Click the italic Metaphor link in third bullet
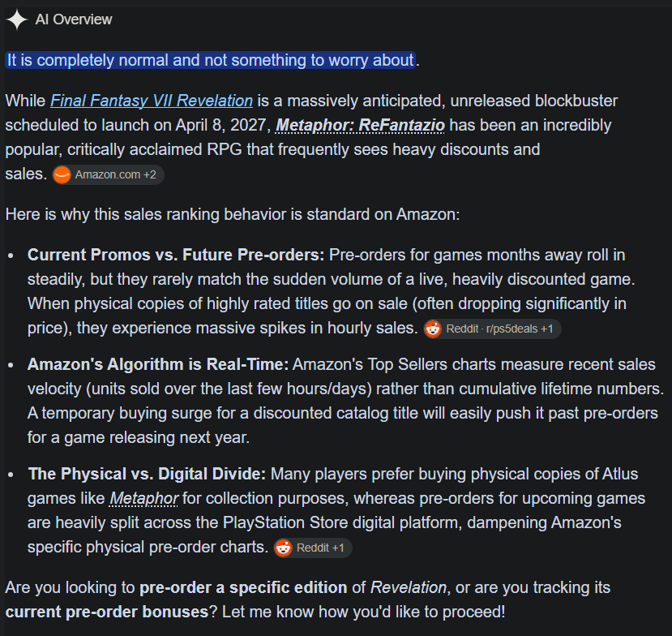The image size is (672, 636). 143,498
